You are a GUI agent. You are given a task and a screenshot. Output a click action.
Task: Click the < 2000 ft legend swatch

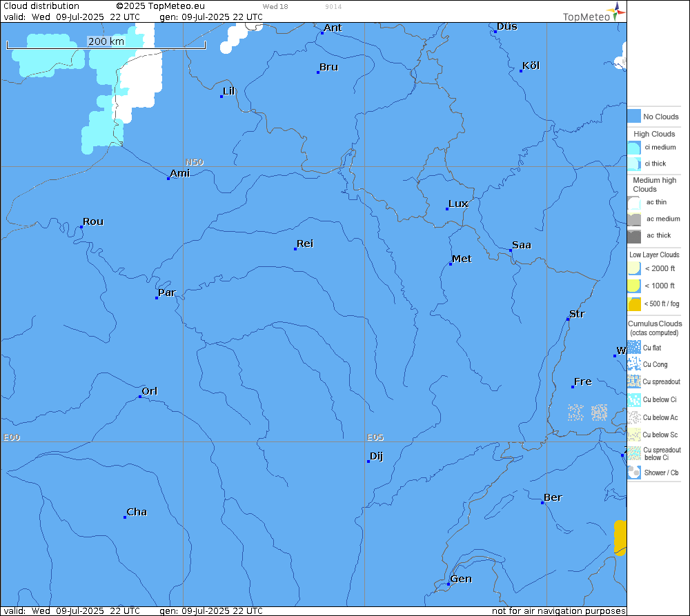[634, 268]
